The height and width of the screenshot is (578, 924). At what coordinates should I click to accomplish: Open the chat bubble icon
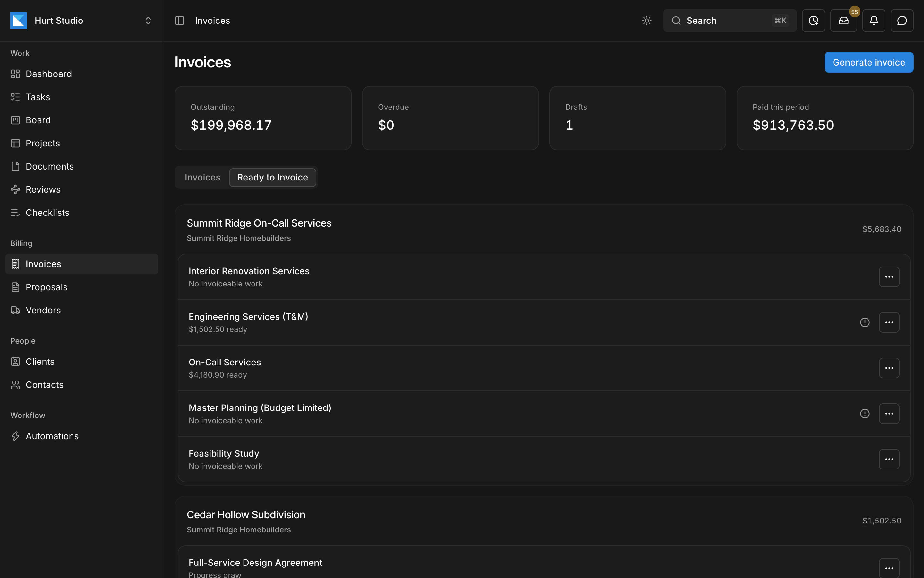pyautogui.click(x=902, y=21)
